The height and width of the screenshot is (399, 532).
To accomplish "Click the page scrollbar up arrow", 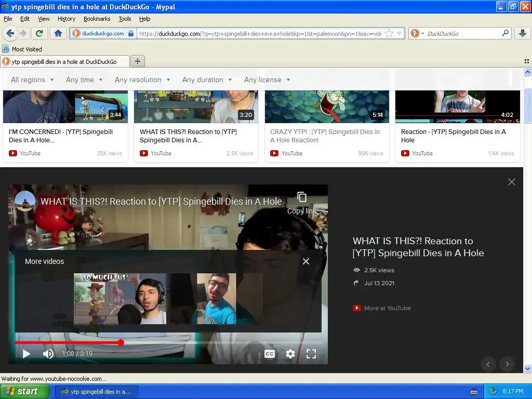I will tap(527, 72).
